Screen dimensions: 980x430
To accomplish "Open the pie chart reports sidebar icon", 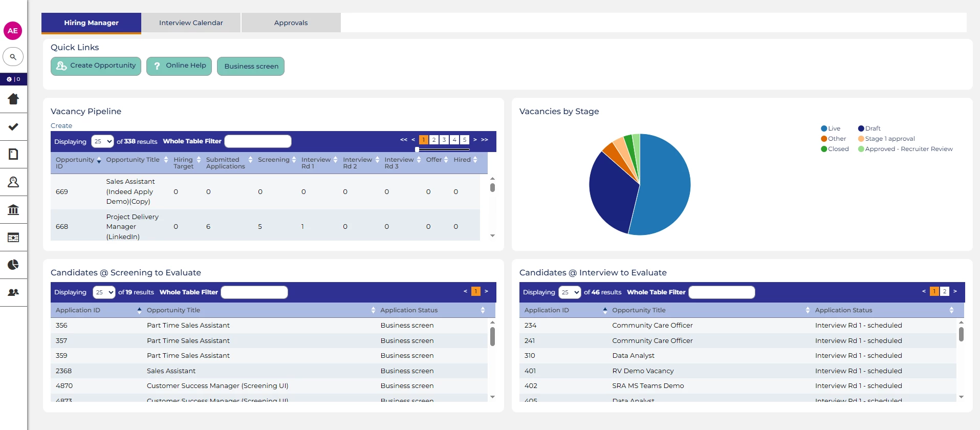I will click(x=13, y=265).
